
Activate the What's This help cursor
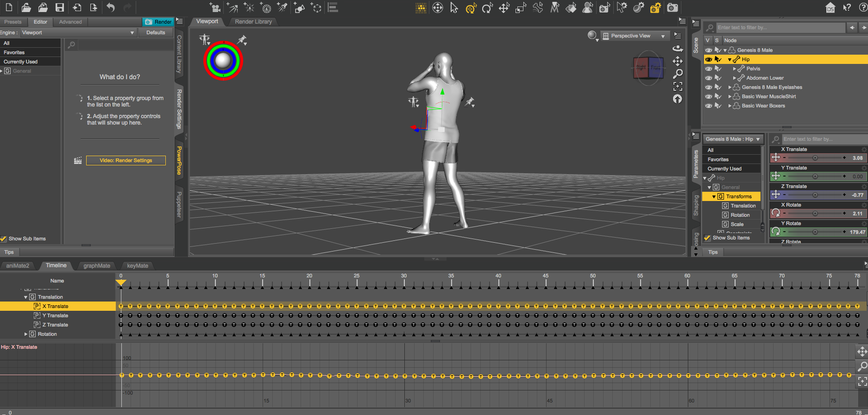coord(847,7)
